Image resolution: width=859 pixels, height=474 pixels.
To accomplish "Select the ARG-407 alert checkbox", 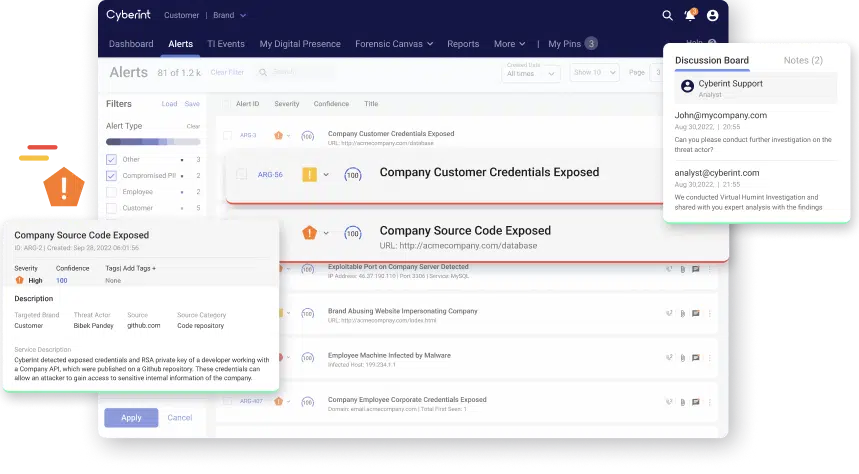I will (x=227, y=401).
